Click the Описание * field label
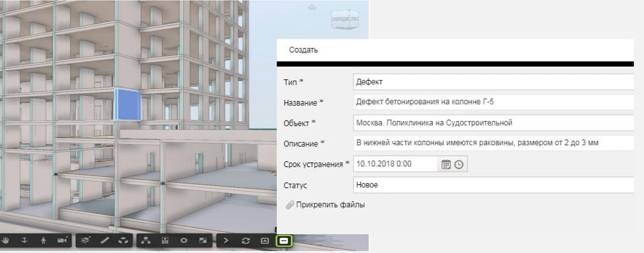The height and width of the screenshot is (253, 644). pos(304,144)
